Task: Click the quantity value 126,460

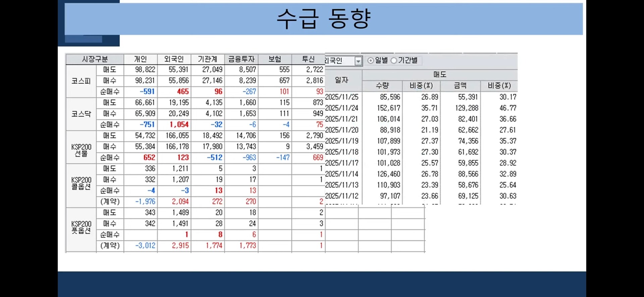Action: pos(389,174)
